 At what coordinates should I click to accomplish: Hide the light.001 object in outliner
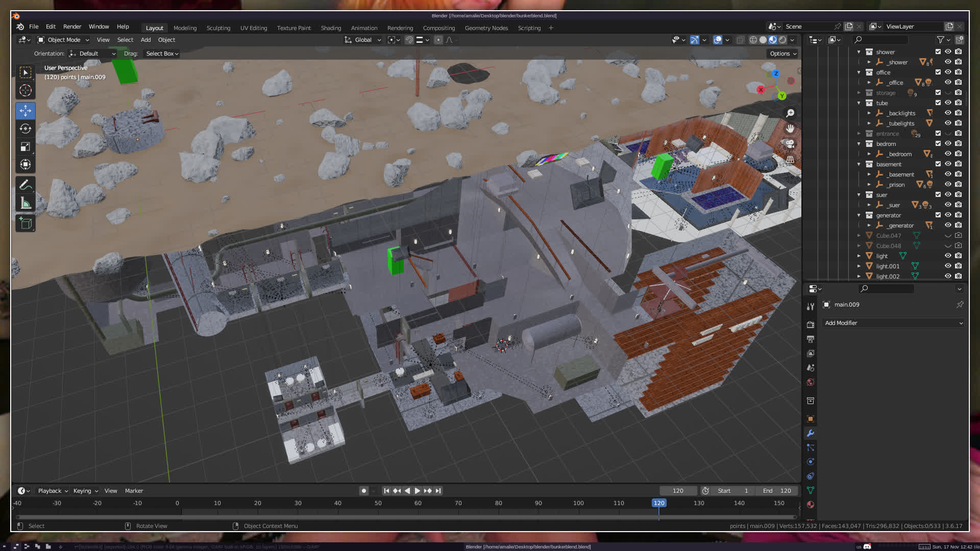(x=948, y=266)
